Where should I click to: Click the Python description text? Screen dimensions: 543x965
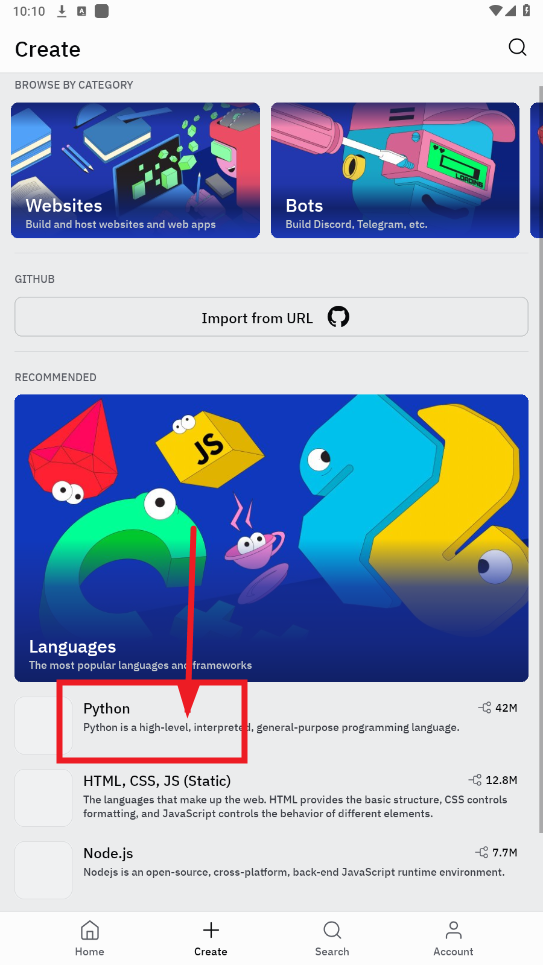click(272, 727)
